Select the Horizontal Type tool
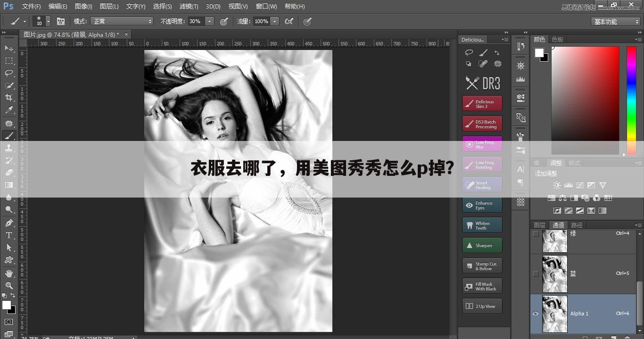This screenshot has height=339, width=644. [9, 235]
